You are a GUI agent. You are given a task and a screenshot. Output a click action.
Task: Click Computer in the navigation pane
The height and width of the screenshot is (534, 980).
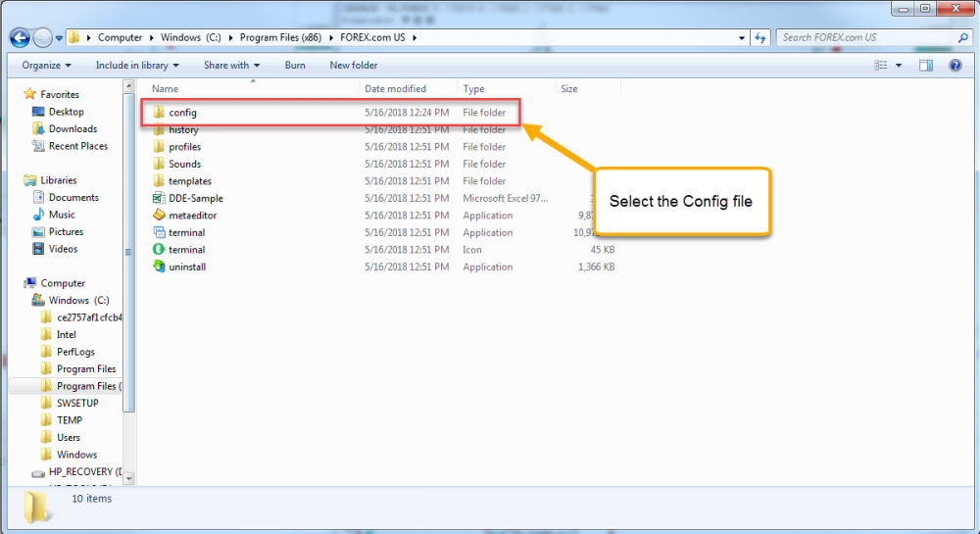63,283
